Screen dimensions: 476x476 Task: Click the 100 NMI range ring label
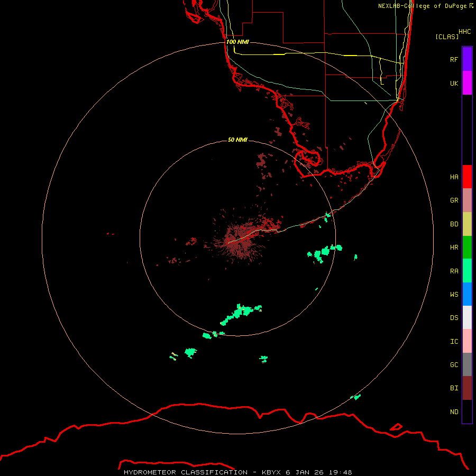[x=237, y=42]
